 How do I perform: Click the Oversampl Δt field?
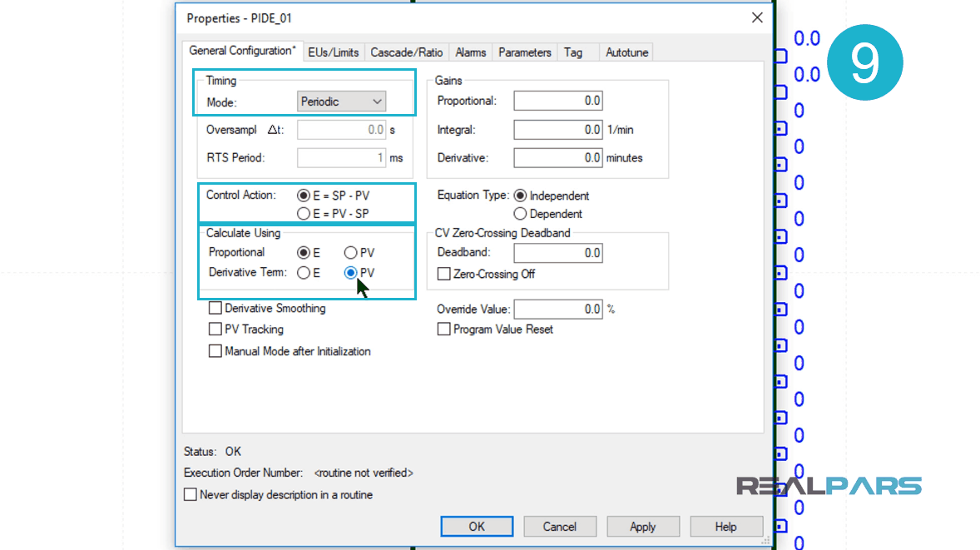pos(341,129)
